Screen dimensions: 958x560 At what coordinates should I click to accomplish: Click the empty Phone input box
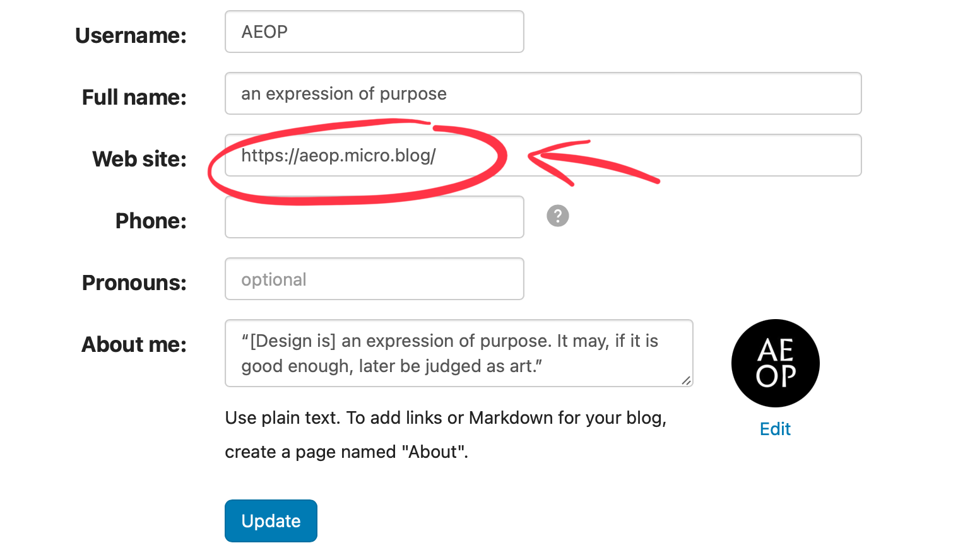[x=374, y=217]
